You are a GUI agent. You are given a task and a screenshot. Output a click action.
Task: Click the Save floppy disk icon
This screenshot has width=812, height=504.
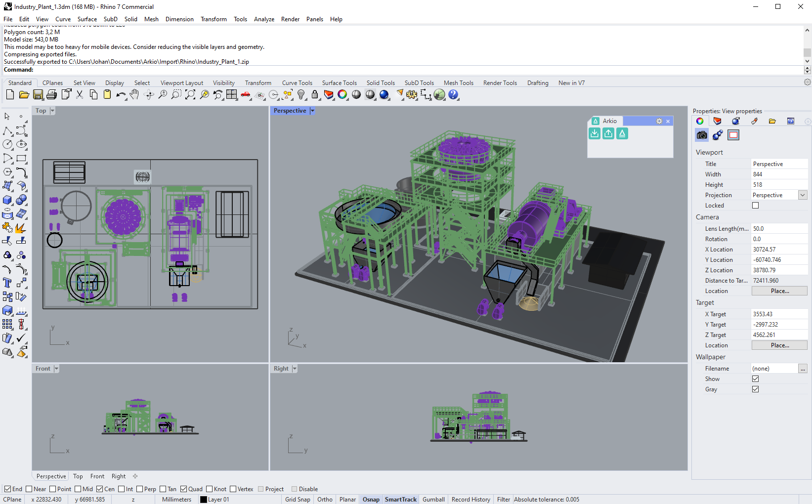[38, 94]
